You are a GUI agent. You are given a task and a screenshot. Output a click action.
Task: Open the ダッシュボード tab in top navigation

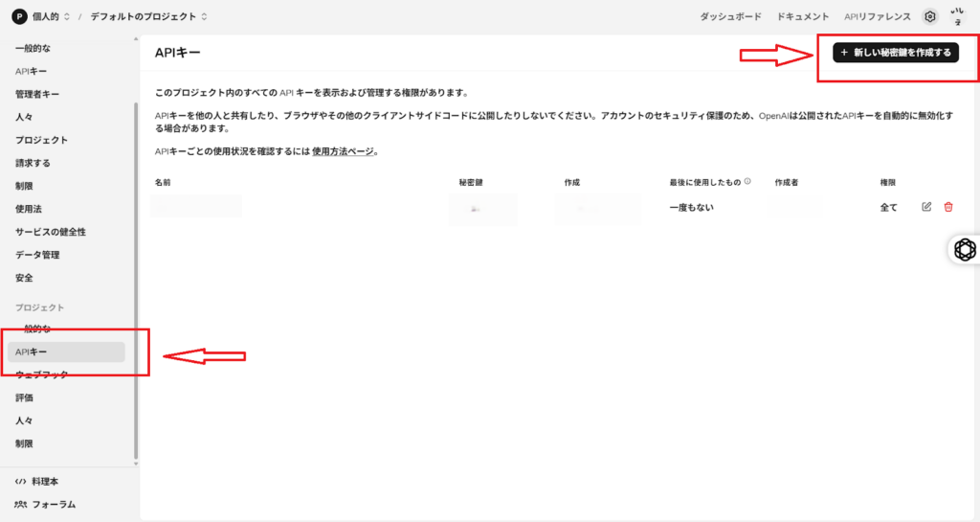(730, 16)
